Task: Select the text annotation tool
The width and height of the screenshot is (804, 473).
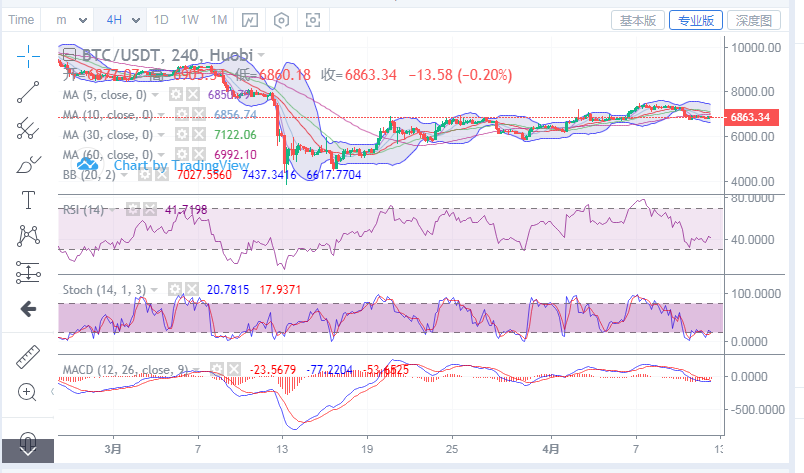Action: pos(28,200)
